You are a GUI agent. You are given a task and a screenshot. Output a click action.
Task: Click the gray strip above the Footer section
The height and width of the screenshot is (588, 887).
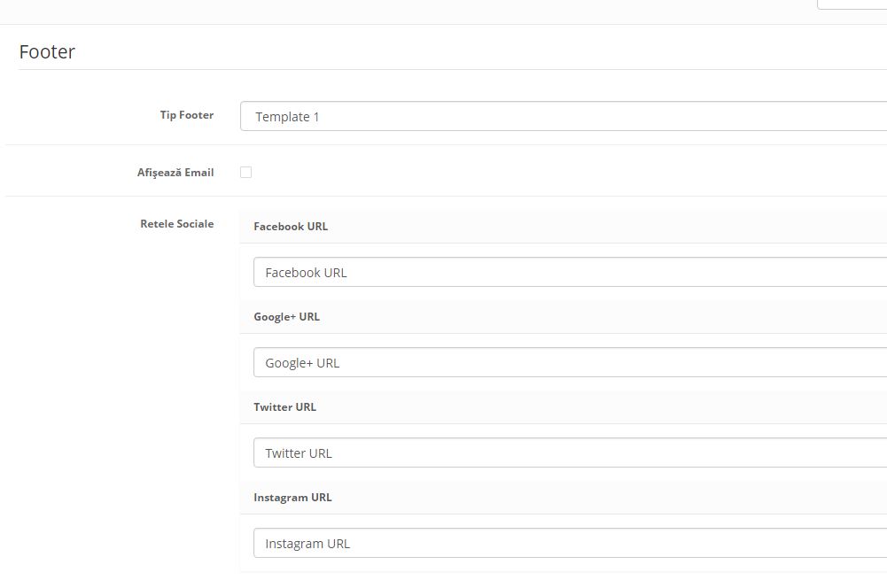[399, 12]
